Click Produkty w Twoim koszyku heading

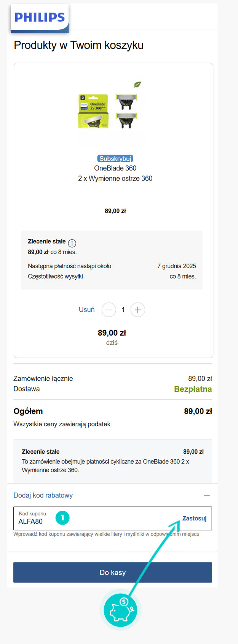[79, 45]
